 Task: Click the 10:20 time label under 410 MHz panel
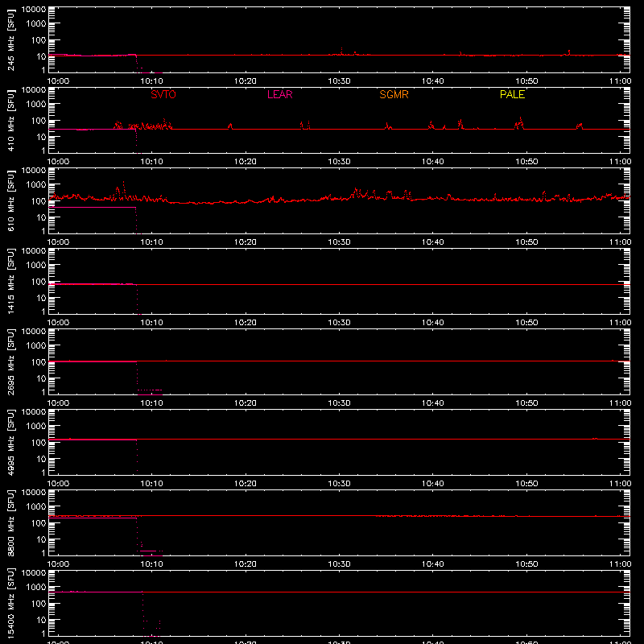(x=246, y=162)
